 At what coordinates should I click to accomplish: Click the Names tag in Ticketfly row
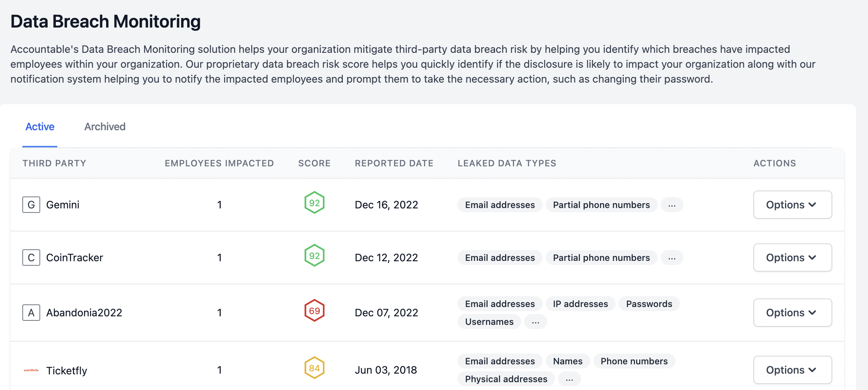tap(568, 361)
